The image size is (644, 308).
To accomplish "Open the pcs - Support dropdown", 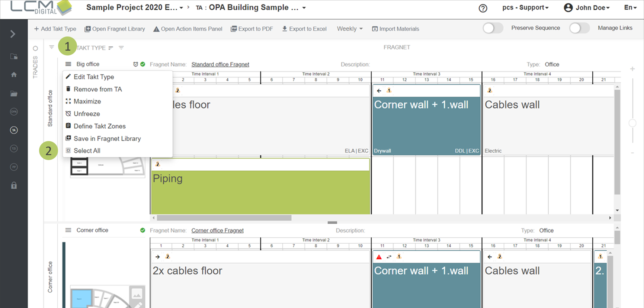I will coord(525,7).
